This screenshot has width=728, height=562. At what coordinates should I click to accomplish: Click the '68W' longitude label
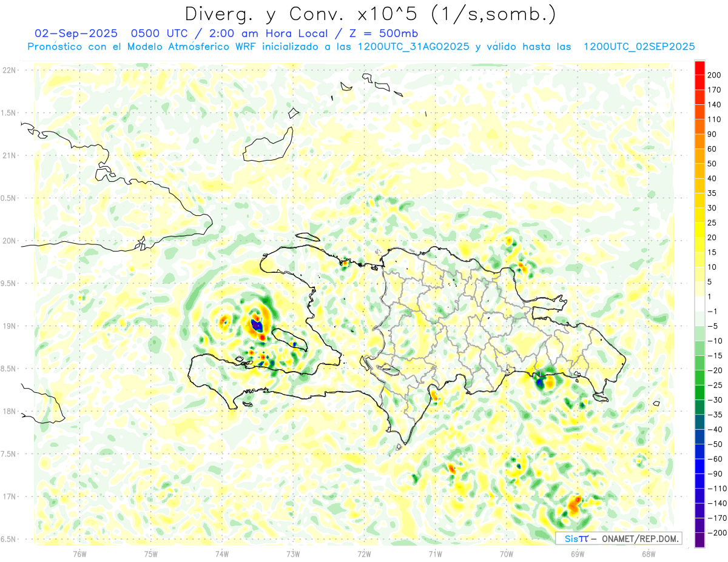(x=649, y=554)
